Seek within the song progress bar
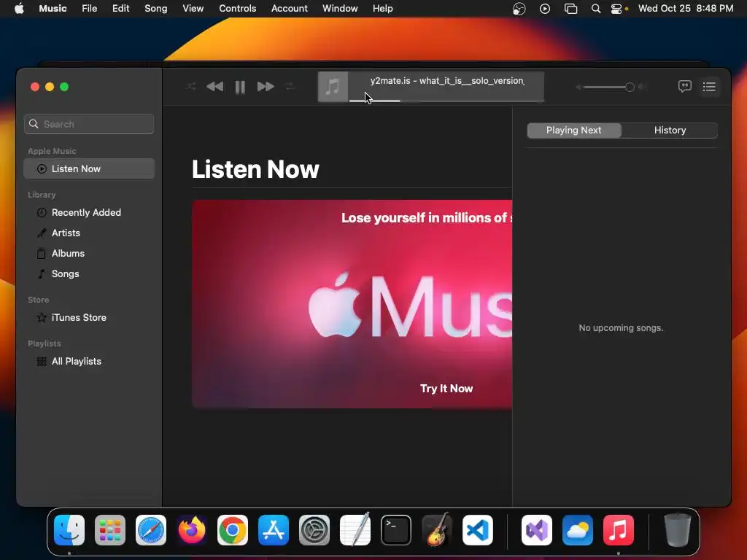The height and width of the screenshot is (560, 747). click(x=446, y=101)
